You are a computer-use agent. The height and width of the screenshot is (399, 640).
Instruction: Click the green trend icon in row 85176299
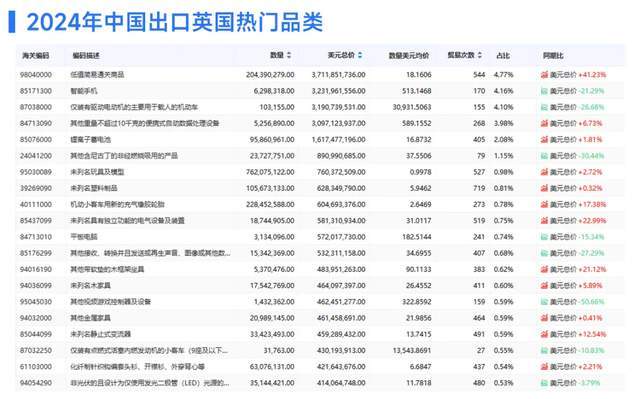544,253
